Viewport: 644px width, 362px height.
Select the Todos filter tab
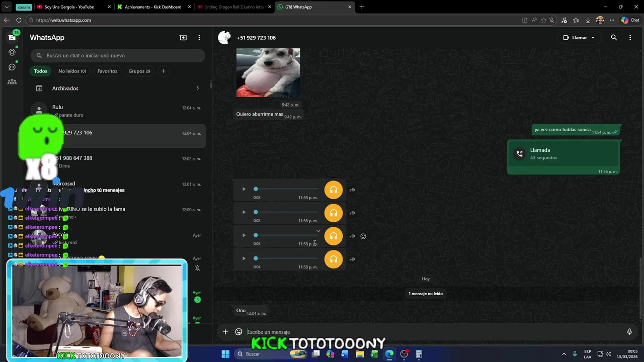(x=41, y=71)
